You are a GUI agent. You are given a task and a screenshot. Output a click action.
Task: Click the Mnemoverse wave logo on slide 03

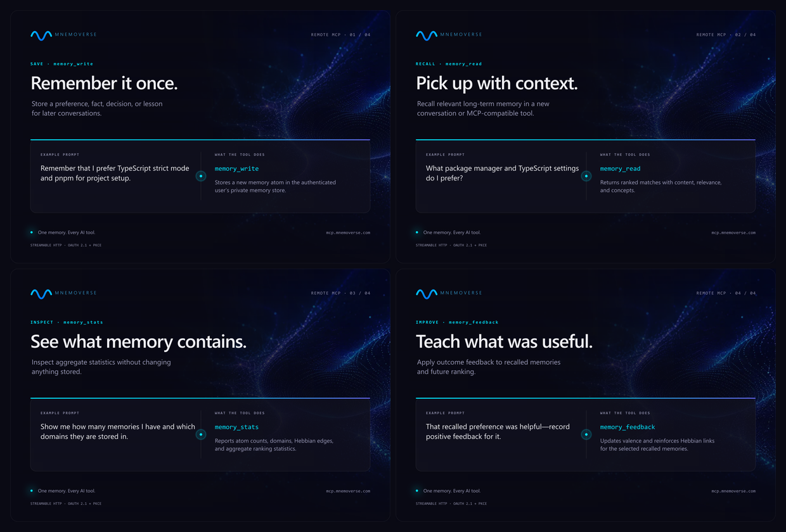click(41, 293)
